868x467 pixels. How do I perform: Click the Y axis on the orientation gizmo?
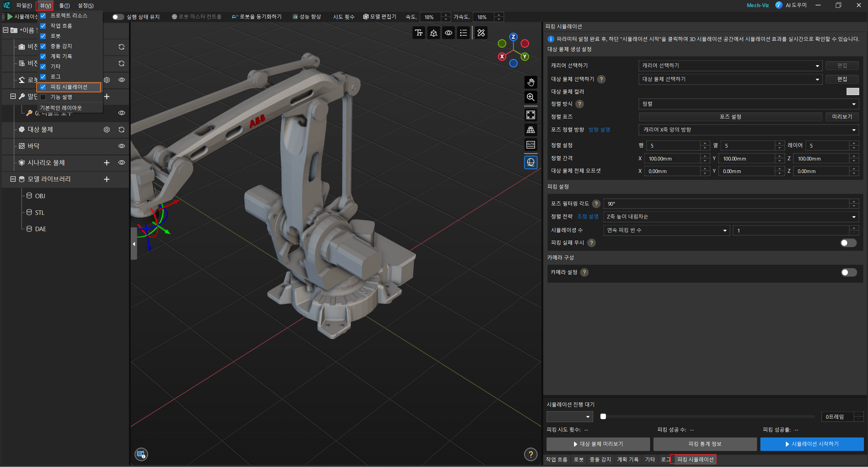[525, 57]
